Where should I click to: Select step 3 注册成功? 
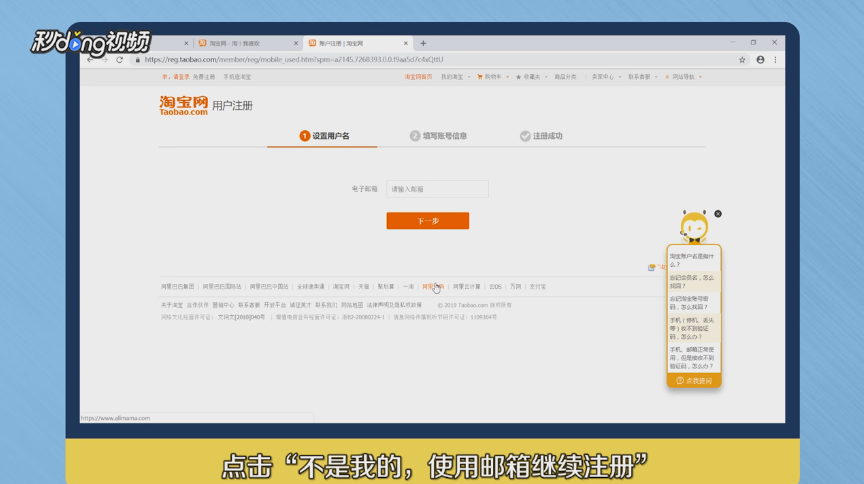(x=541, y=136)
